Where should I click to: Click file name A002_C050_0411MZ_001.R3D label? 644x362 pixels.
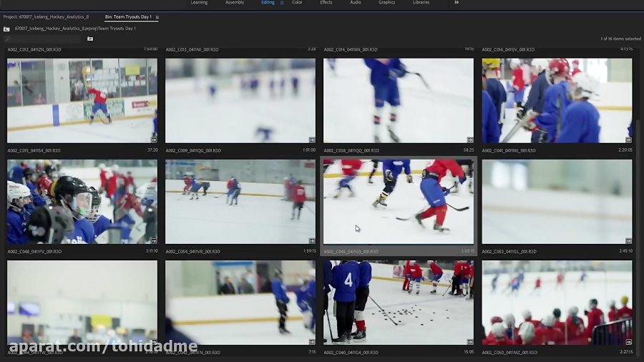pos(509,353)
